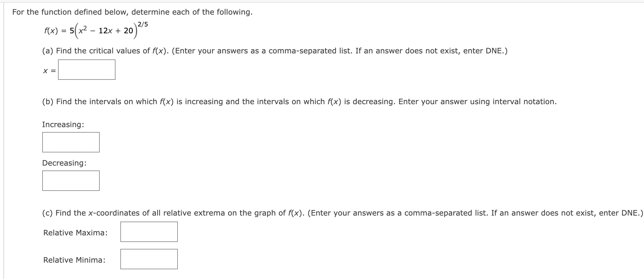Screen dimensions: 644x279
Task: Click the Decreasing interval answer box
Action: tap(70, 180)
